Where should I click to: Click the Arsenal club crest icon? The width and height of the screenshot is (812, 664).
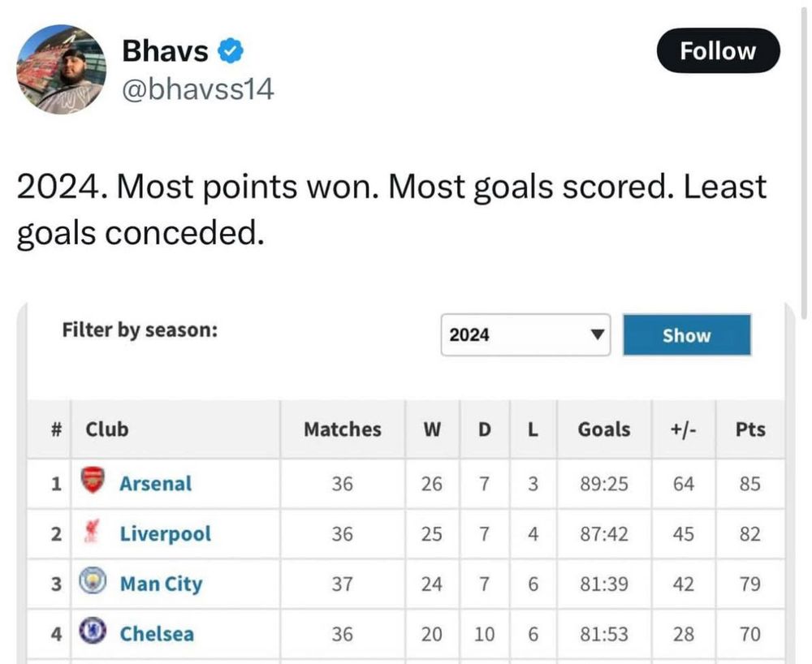pos(94,482)
